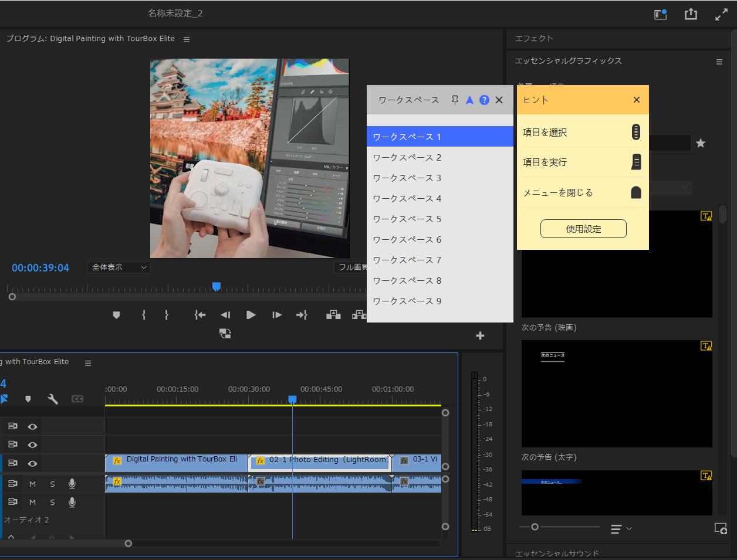Click the blue help question mark icon
737x560 pixels.
[x=484, y=100]
